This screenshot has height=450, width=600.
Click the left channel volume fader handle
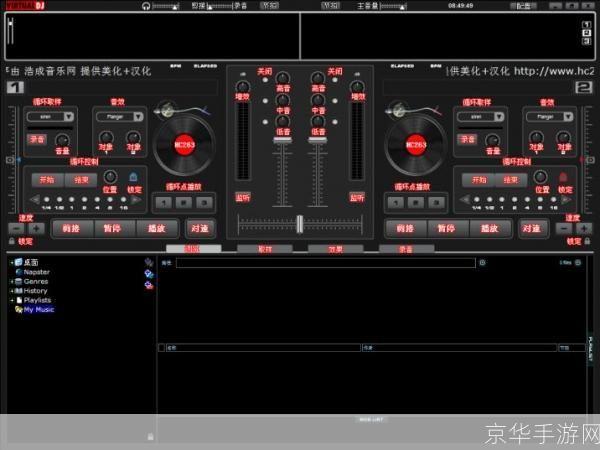(282, 141)
